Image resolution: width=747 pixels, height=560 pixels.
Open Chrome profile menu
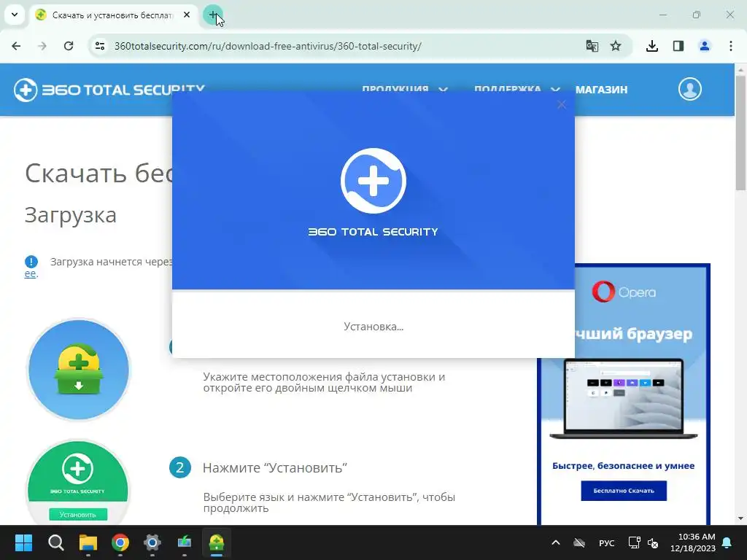tap(705, 46)
